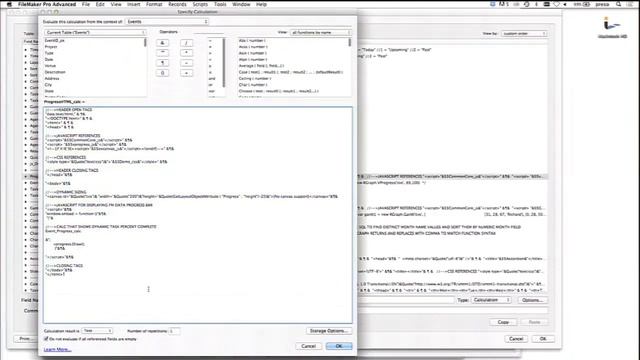Select 'Address' in the field list
The width and height of the screenshot is (640, 360).
[52, 78]
